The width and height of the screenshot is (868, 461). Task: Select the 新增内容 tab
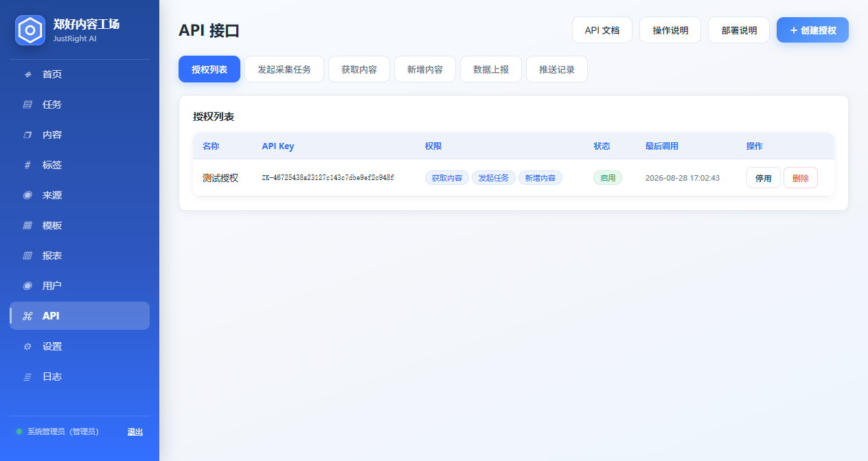[425, 69]
